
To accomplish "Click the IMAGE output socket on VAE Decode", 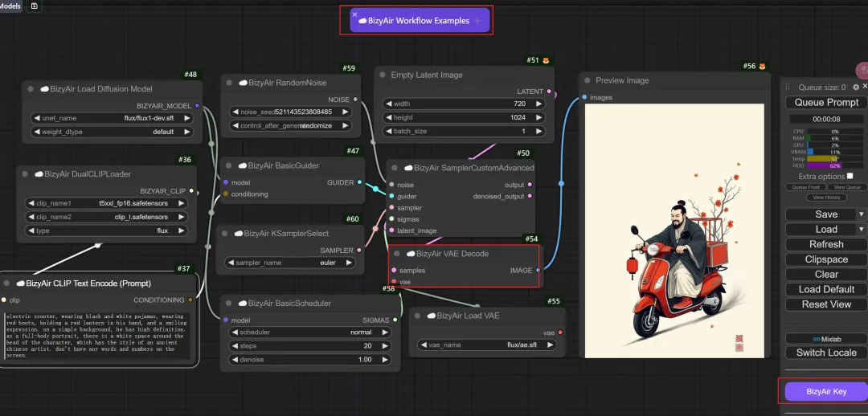I will click(x=537, y=271).
